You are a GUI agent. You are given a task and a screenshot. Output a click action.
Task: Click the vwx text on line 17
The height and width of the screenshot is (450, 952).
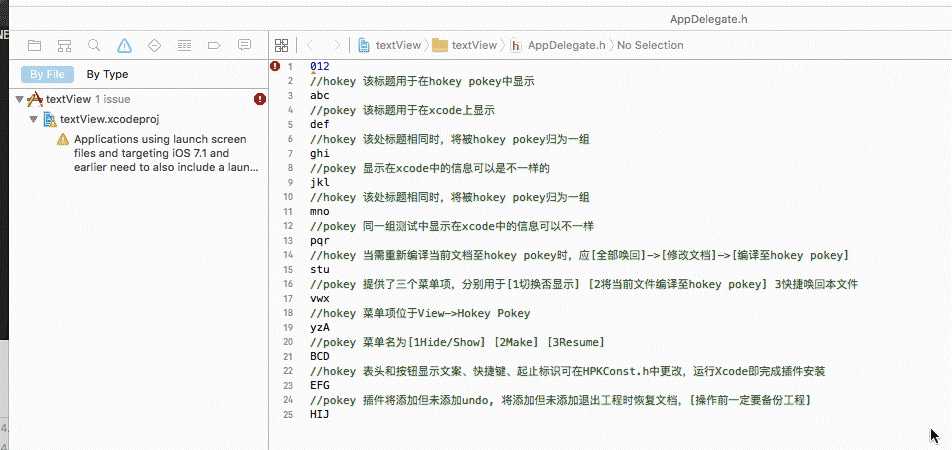pyautogui.click(x=319, y=299)
